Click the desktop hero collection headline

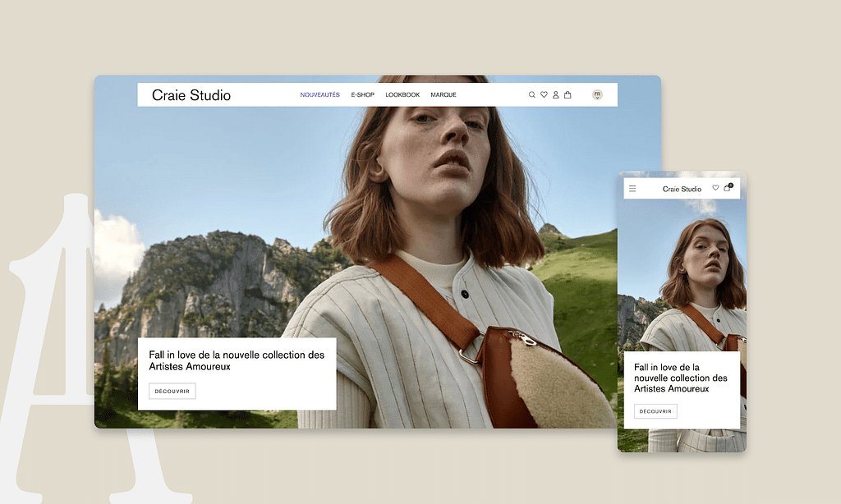pyautogui.click(x=237, y=360)
